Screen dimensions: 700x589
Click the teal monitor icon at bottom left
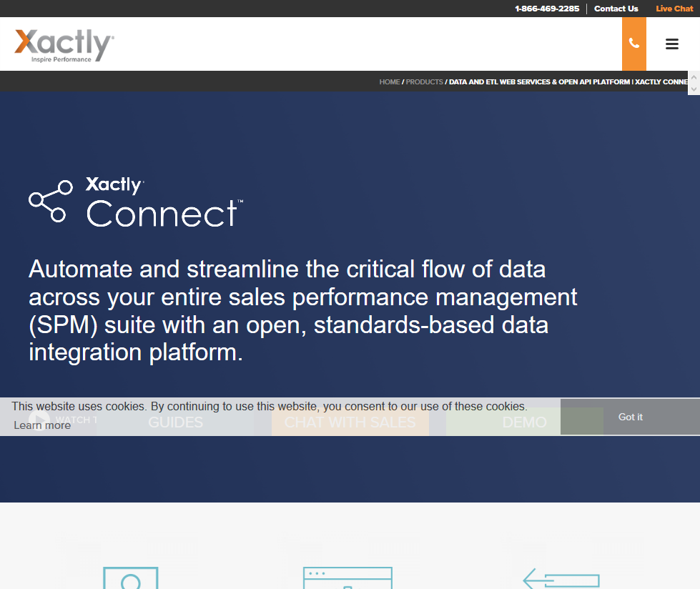coord(131,578)
